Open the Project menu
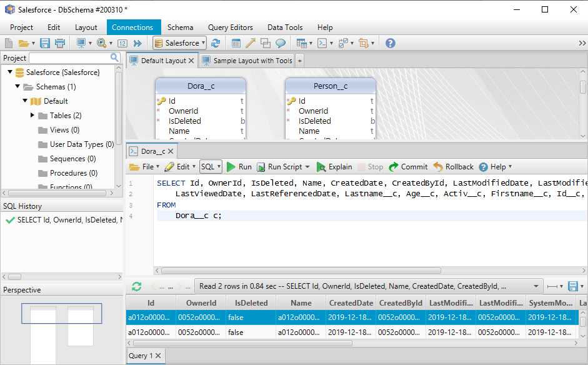This screenshot has height=365, width=588. pos(21,27)
